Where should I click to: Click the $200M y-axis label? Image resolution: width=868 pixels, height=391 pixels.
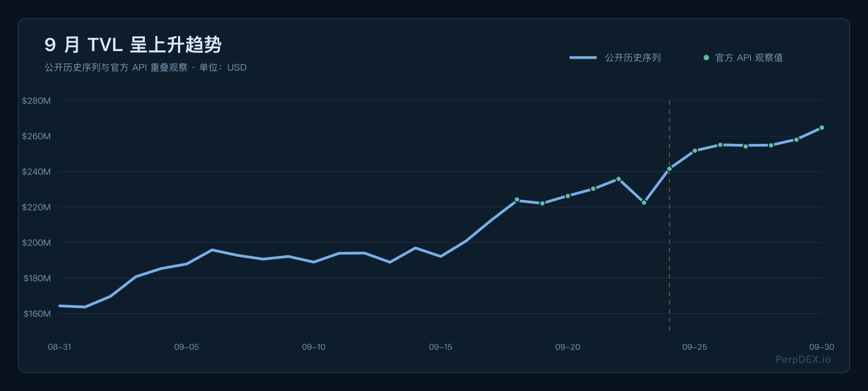[x=36, y=243]
